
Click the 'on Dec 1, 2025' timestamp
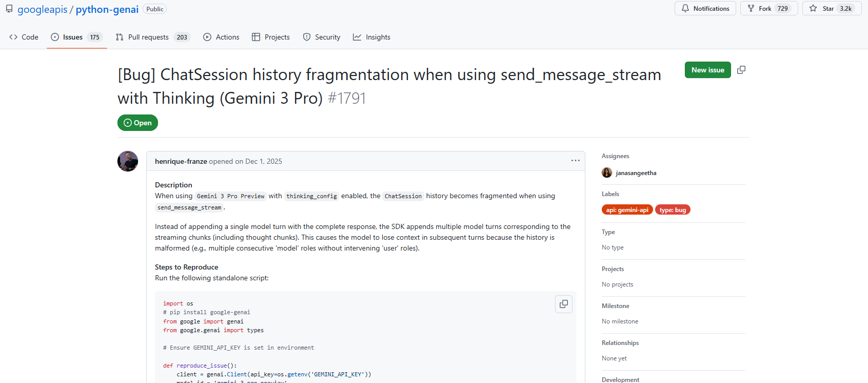259,161
